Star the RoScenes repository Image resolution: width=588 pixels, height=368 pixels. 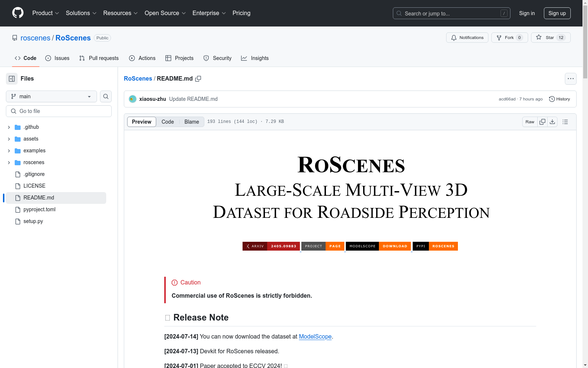pos(547,37)
